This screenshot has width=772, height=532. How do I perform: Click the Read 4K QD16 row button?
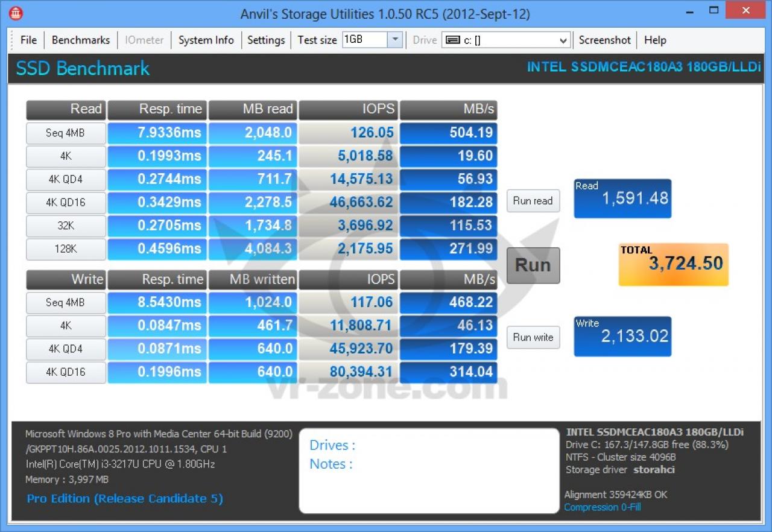[66, 203]
